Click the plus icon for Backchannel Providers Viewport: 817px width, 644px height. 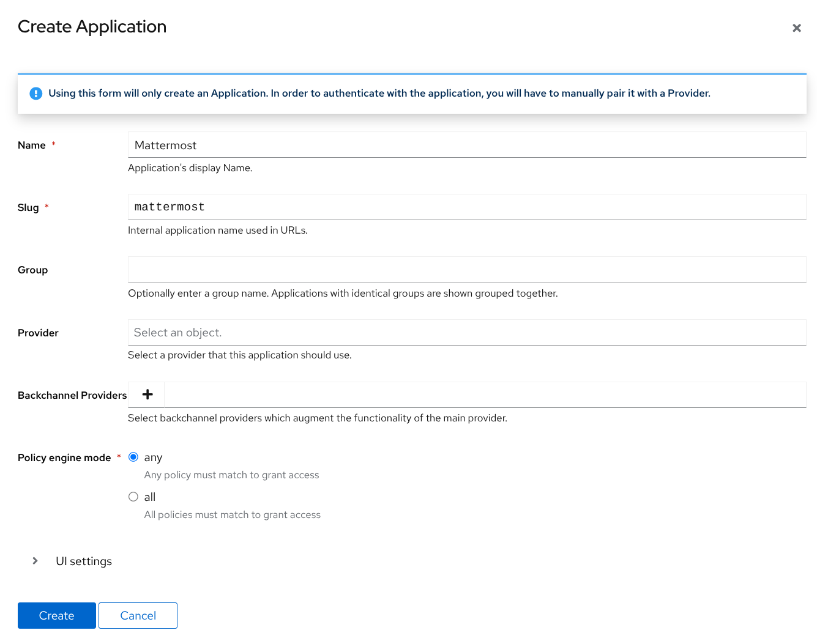point(147,395)
